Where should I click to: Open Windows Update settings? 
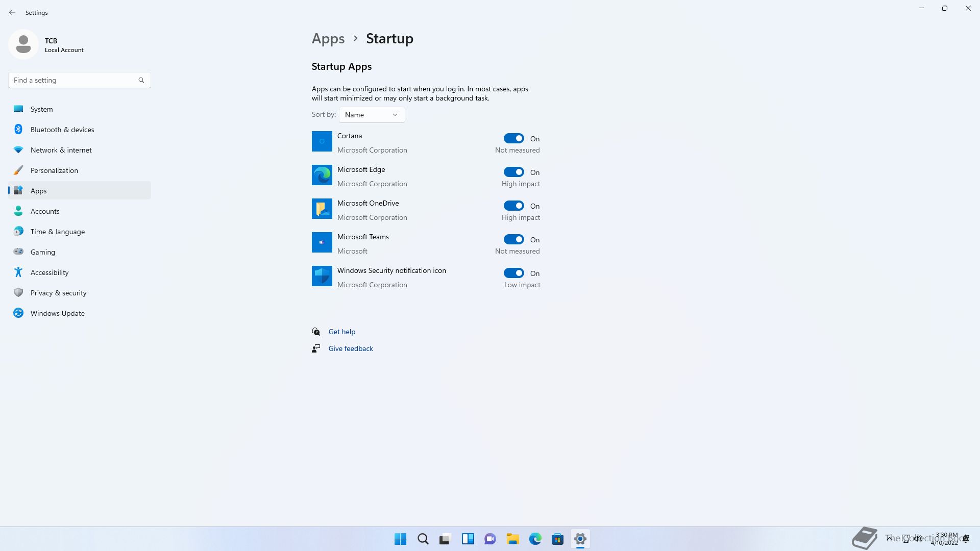(x=80, y=313)
